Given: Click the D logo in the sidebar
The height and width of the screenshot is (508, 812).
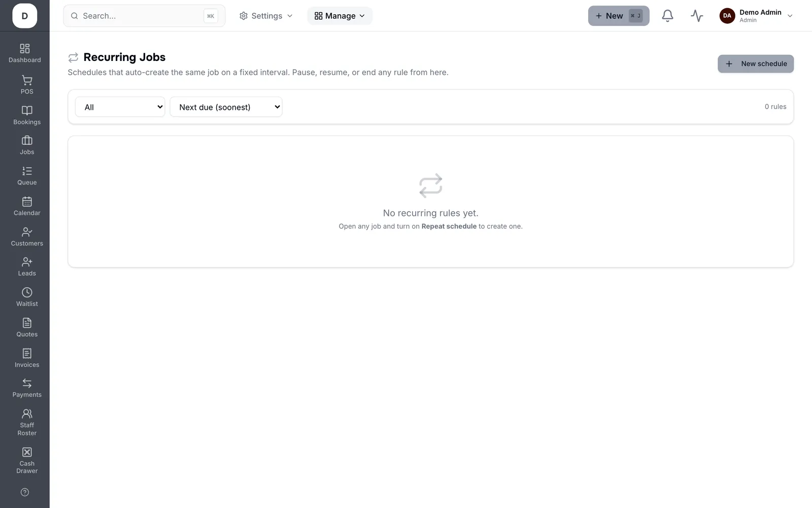Looking at the screenshot, I should pyautogui.click(x=25, y=16).
